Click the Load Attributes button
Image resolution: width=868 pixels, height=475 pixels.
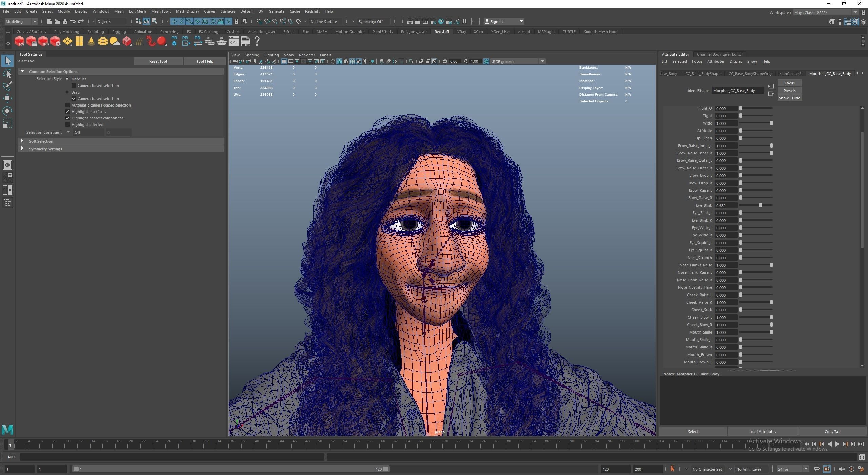[762, 432]
